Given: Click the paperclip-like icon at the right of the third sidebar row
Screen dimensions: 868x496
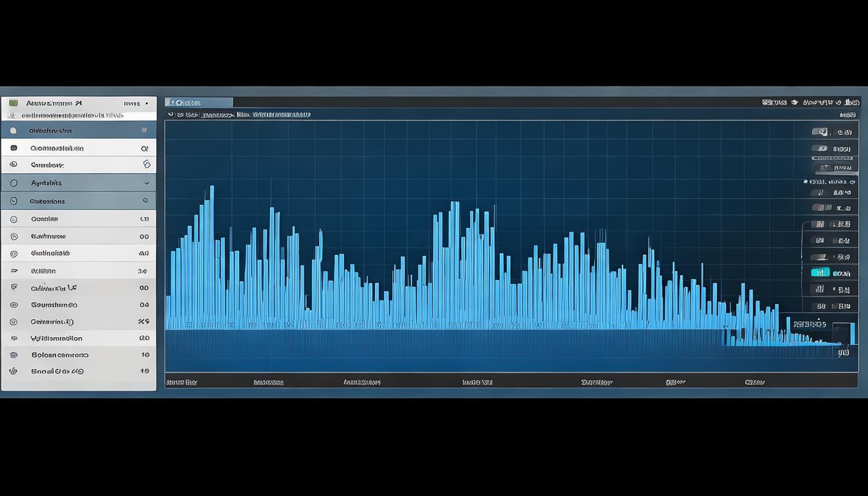Looking at the screenshot, I should click(x=146, y=165).
